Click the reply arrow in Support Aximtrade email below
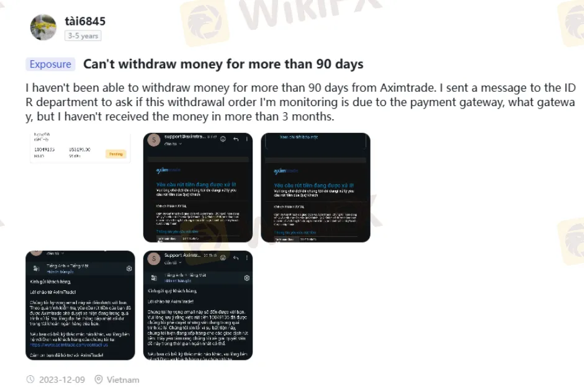 [236, 257]
